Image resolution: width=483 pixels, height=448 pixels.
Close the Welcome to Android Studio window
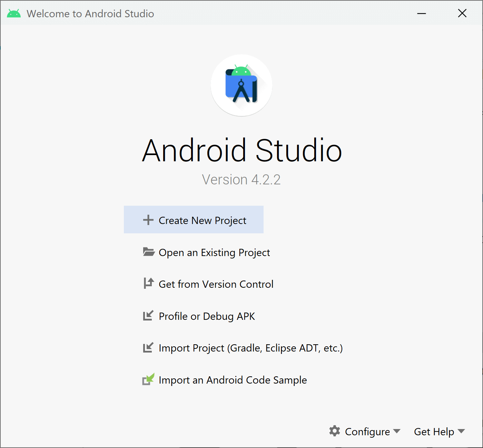tap(462, 13)
